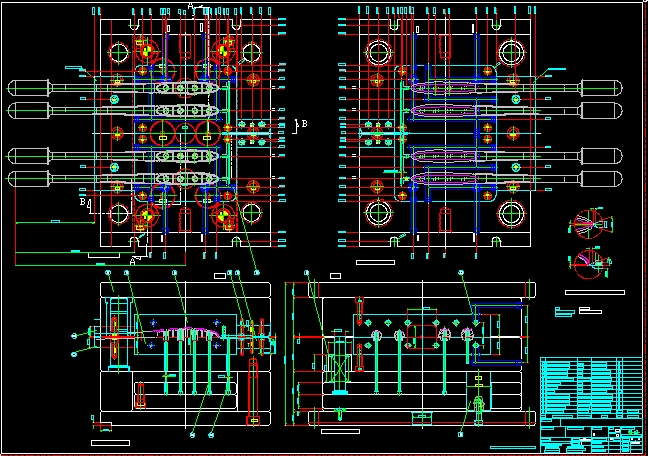Click the lower red circular detail view
The height and width of the screenshot is (456, 648).
[x=590, y=263]
